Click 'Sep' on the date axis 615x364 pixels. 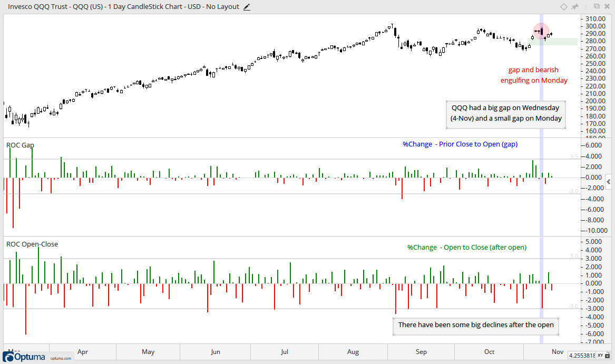pyautogui.click(x=421, y=352)
